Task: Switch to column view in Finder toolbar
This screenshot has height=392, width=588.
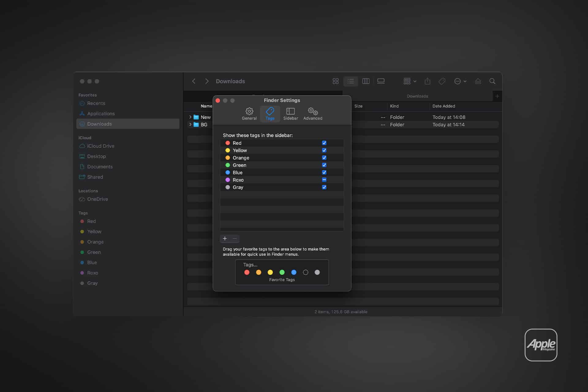Action: click(x=366, y=81)
